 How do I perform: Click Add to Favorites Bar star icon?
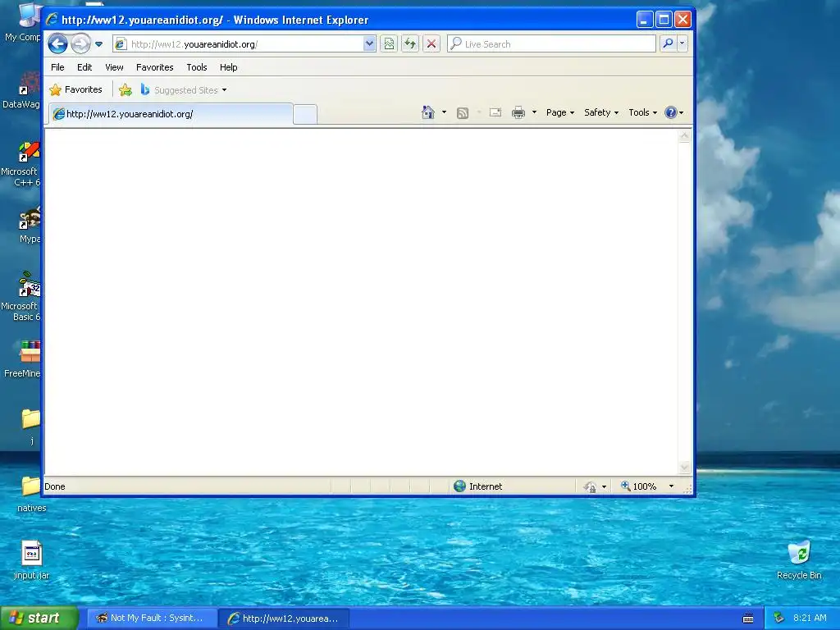tap(126, 90)
